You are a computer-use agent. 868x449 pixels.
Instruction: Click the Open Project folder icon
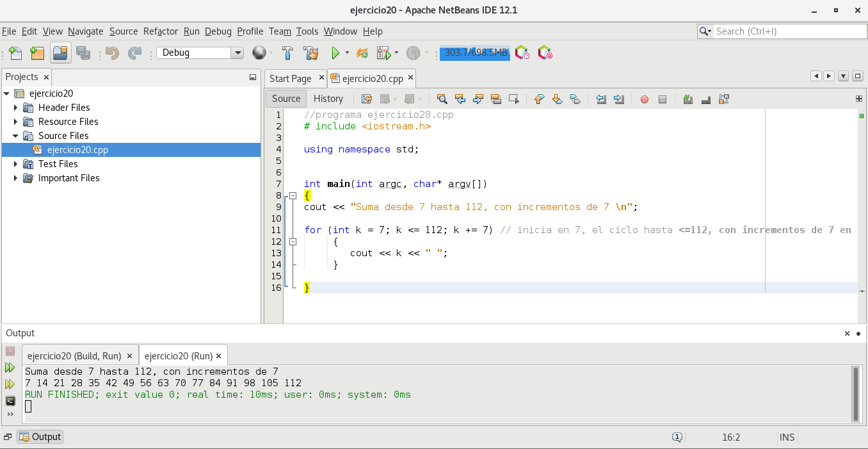coord(61,53)
